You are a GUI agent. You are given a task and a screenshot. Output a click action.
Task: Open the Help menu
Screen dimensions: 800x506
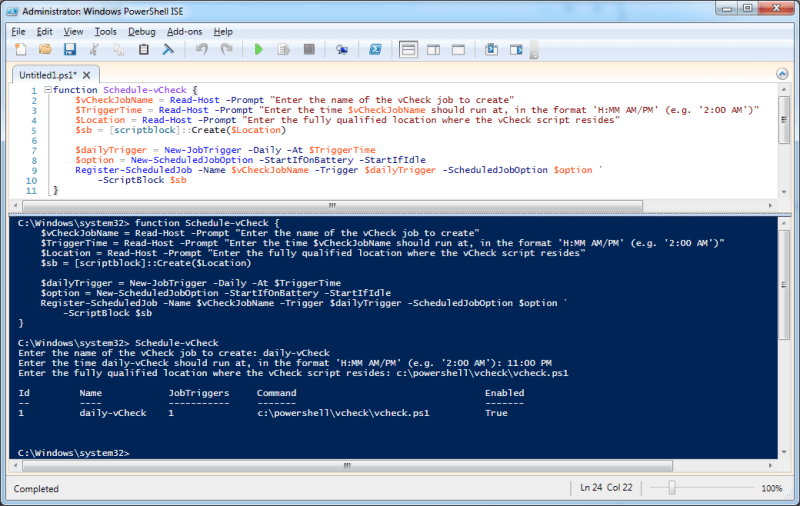click(x=222, y=32)
